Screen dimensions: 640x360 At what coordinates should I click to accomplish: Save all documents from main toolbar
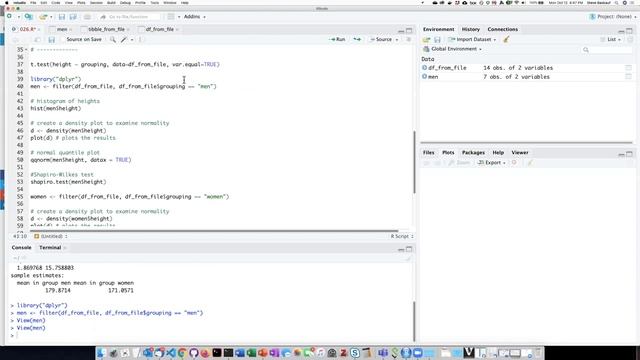coord(73,17)
